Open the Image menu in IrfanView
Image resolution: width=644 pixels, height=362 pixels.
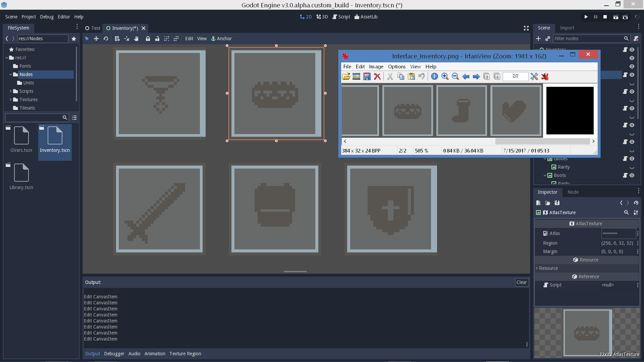(376, 66)
